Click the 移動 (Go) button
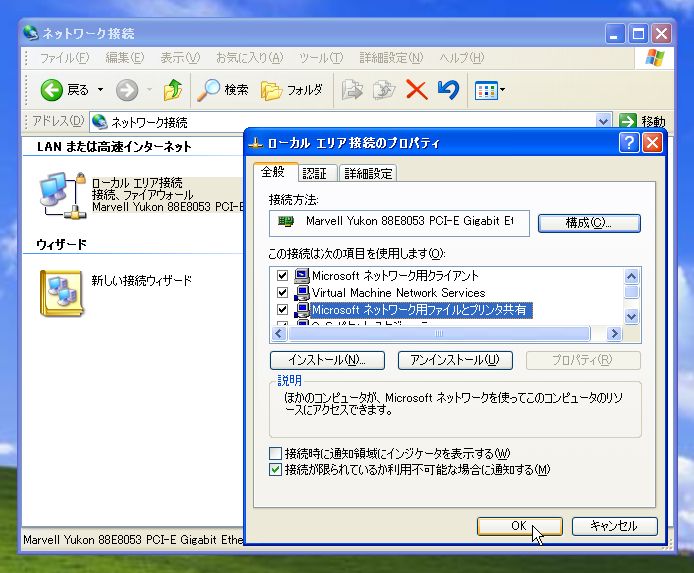The height and width of the screenshot is (573, 694). 642,121
